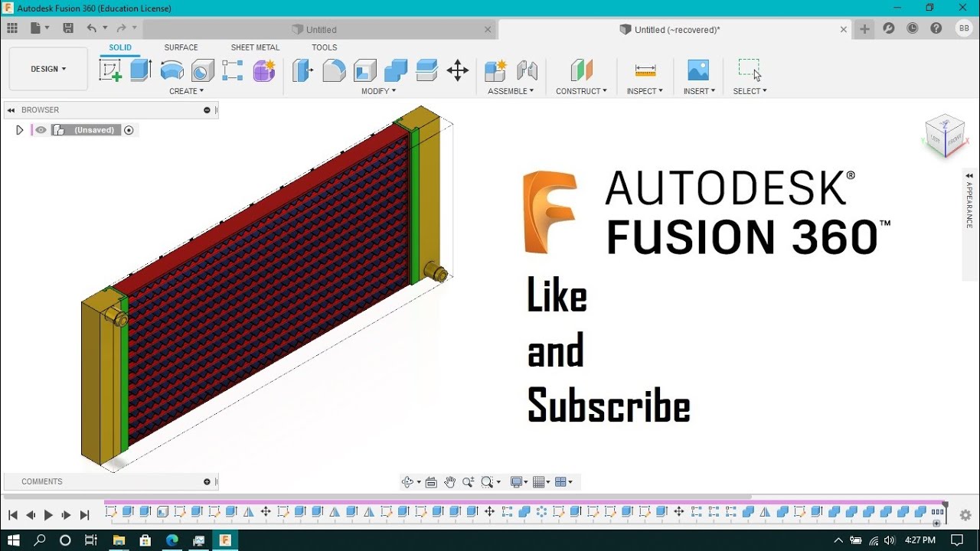Expand the Comments panel
980x551 pixels.
[x=207, y=481]
